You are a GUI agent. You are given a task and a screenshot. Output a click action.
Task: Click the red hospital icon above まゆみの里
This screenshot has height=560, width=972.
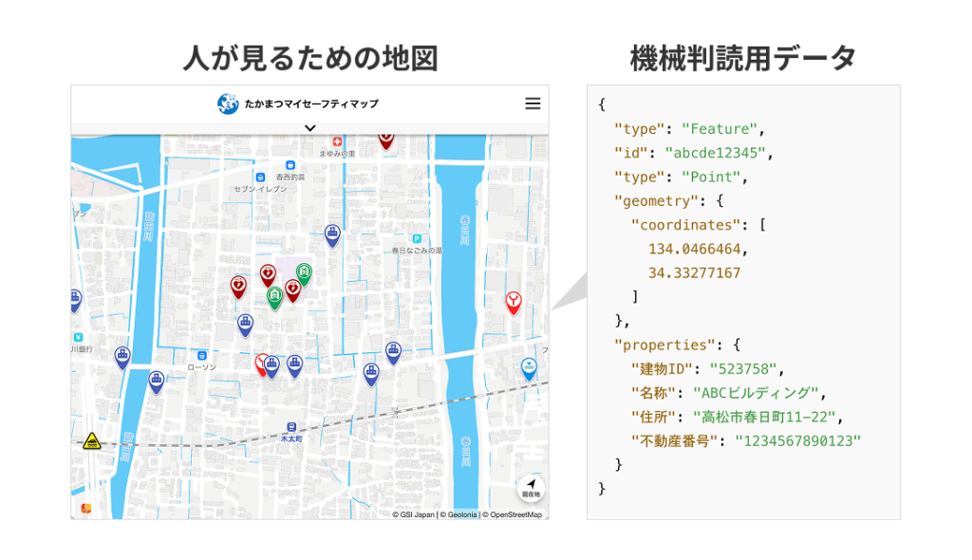point(335,141)
